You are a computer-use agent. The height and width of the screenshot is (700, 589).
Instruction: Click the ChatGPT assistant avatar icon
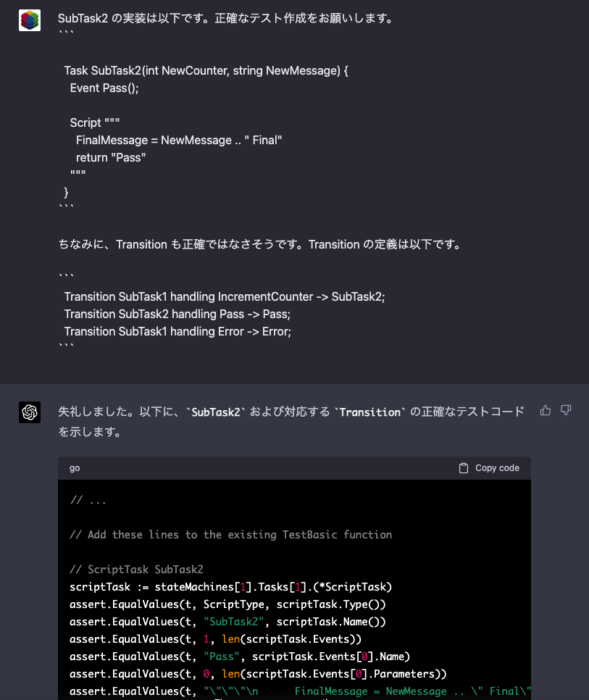point(30,412)
